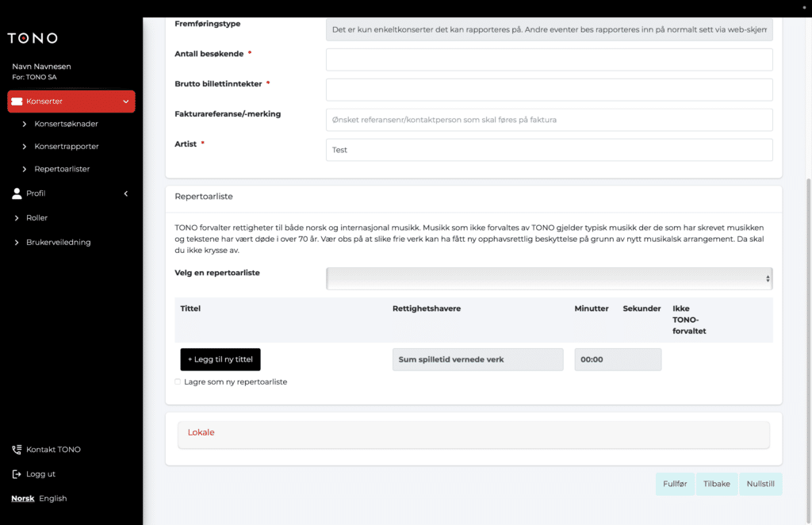Image resolution: width=812 pixels, height=525 pixels.
Task: Click the Navn Navnesen user name
Action: (41, 67)
